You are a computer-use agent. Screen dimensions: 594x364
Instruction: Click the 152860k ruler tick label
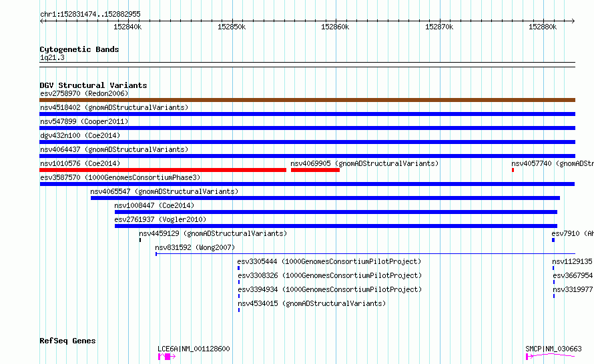pyautogui.click(x=335, y=27)
